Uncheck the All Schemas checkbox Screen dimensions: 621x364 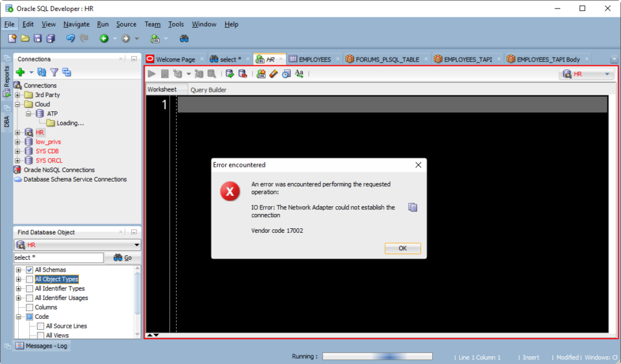tap(29, 270)
